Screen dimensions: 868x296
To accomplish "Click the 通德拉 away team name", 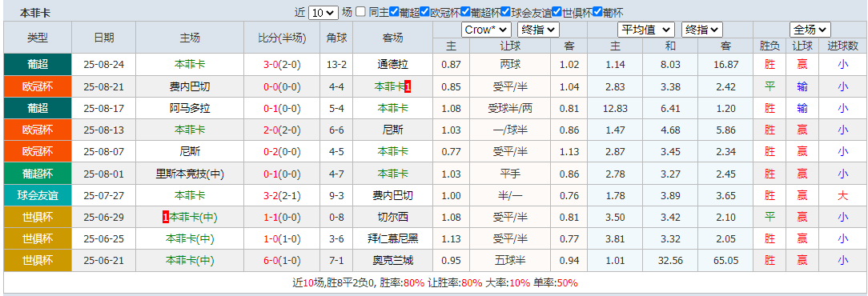I will pos(392,65).
